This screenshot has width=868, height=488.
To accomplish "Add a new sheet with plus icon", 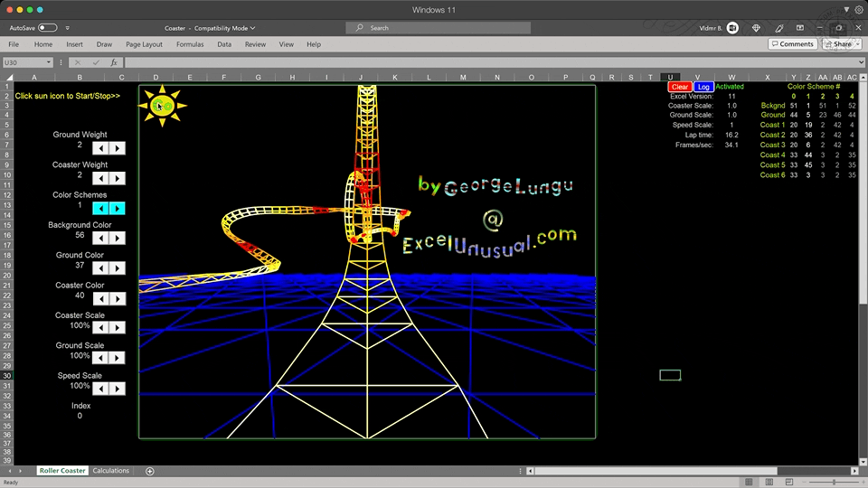I will coord(150,471).
